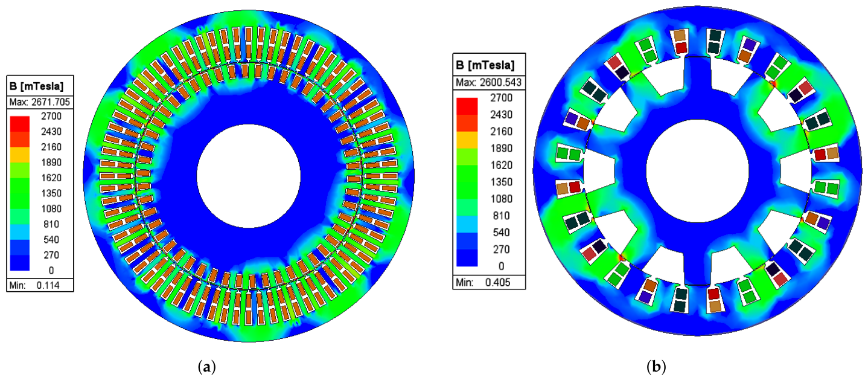Click the "Max: 2600.543" legend readout
868x380 pixels.
(490, 82)
